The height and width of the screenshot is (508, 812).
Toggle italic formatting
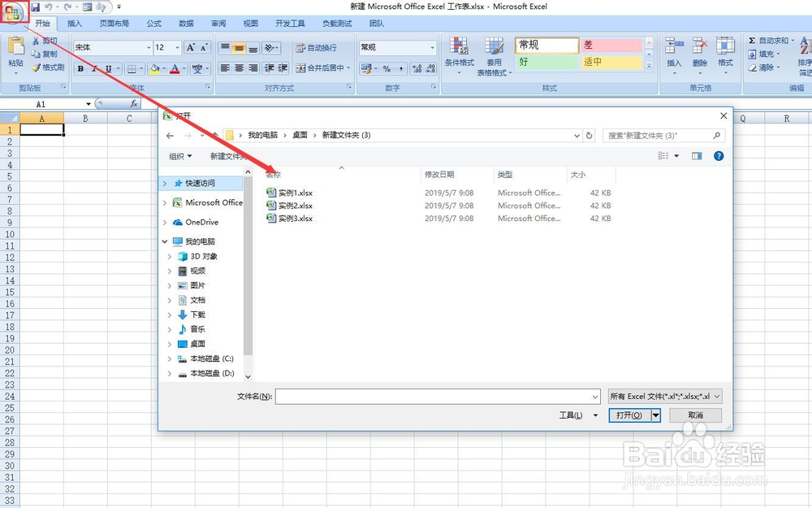pos(94,68)
